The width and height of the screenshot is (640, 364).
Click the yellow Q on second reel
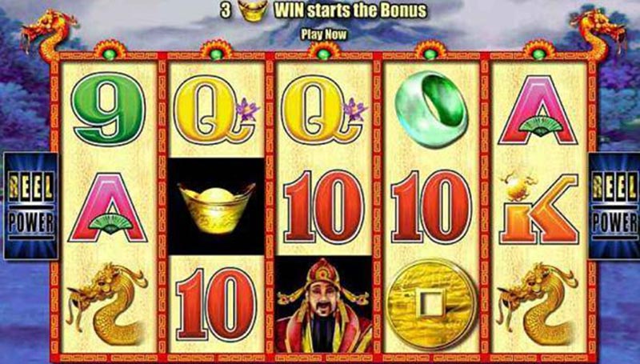(216, 109)
